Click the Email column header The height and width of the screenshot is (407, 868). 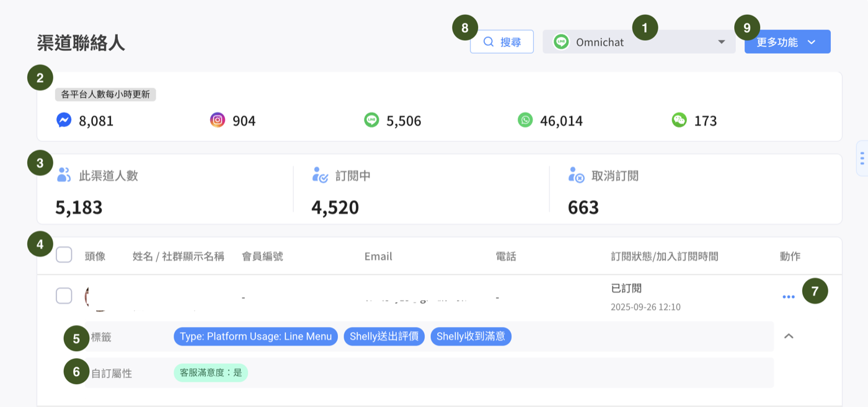[x=378, y=256]
